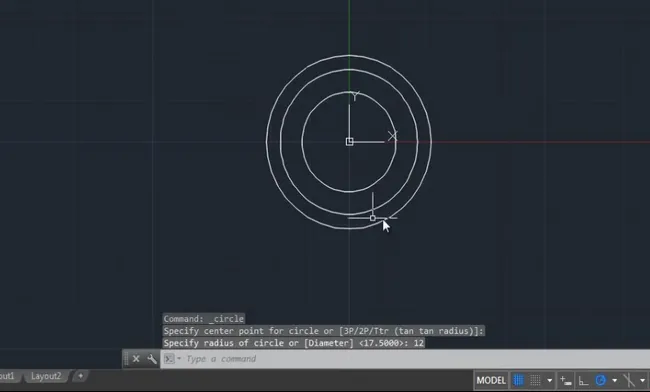
Task: Toggle snap mode dotted grid icon
Action: pyautogui.click(x=535, y=380)
